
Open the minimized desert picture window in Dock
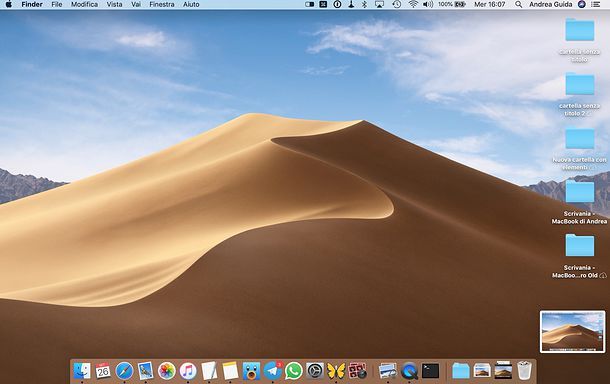[x=482, y=371]
